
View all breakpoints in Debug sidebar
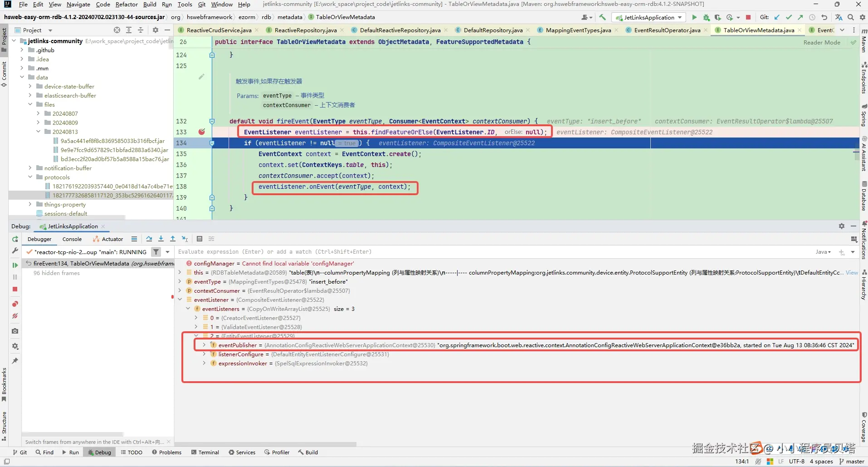click(15, 304)
